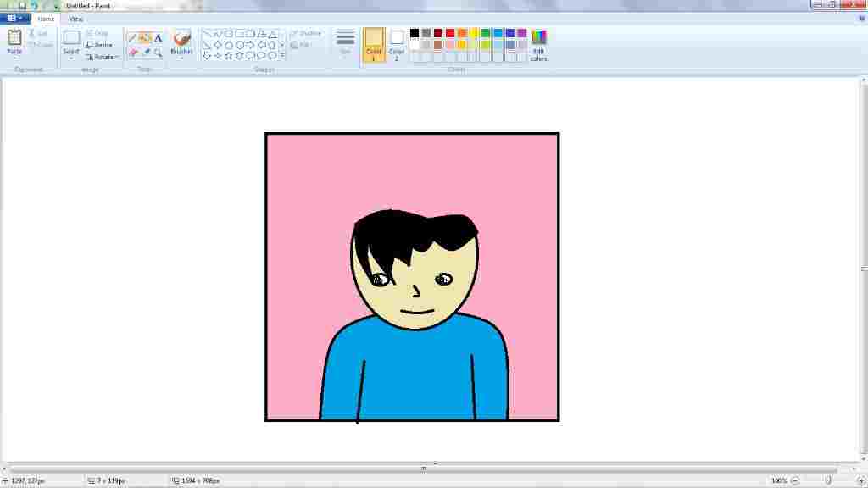Choose the Oval shape in first row
Image resolution: width=868 pixels, height=488 pixels.
pos(229,34)
